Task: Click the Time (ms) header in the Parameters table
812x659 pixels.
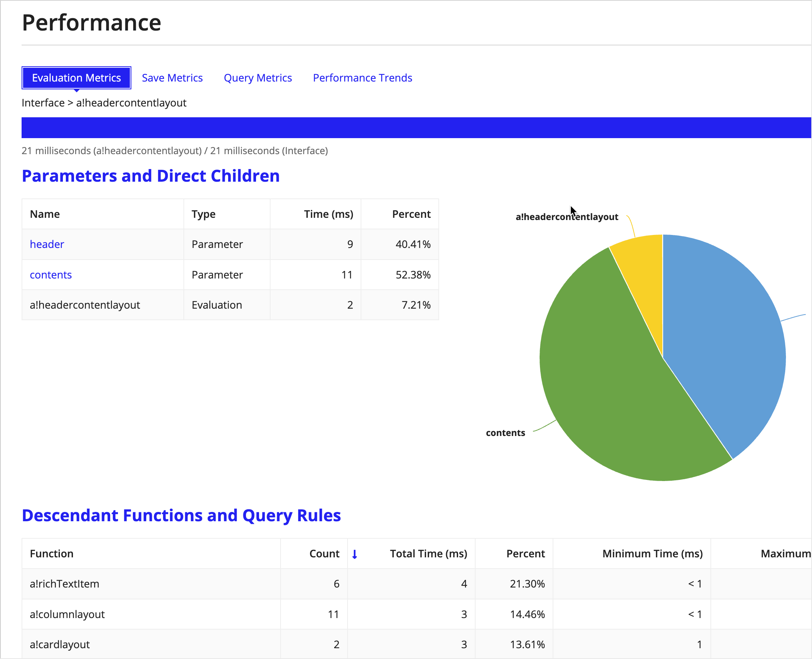Action: pyautogui.click(x=329, y=214)
